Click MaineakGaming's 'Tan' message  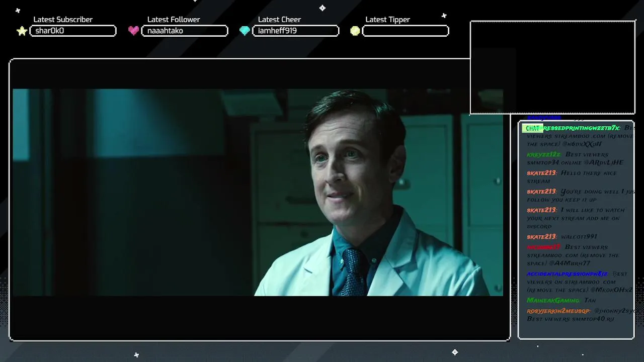[590, 300]
